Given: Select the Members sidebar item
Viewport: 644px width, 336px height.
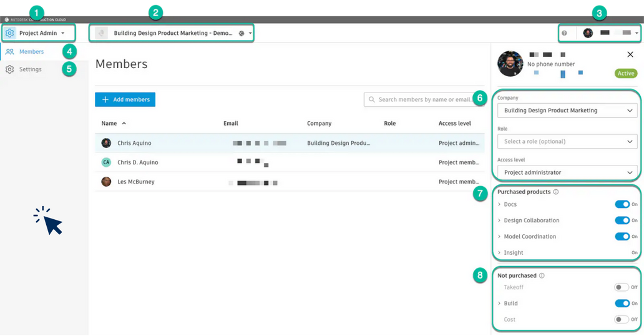Looking at the screenshot, I should (44, 52).
